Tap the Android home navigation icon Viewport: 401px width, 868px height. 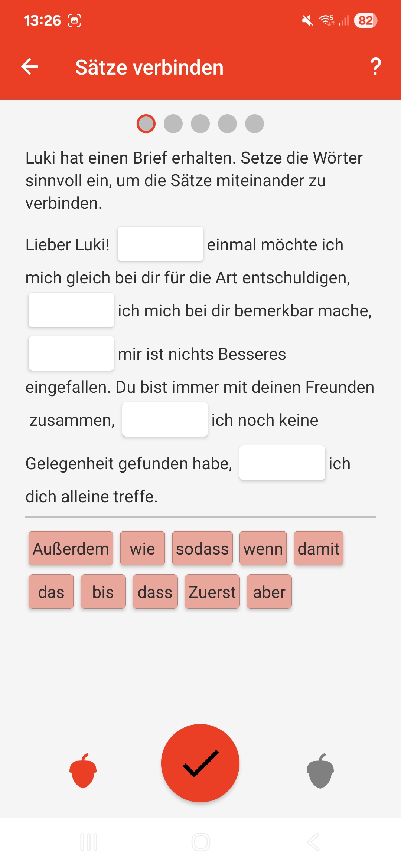pos(201,842)
